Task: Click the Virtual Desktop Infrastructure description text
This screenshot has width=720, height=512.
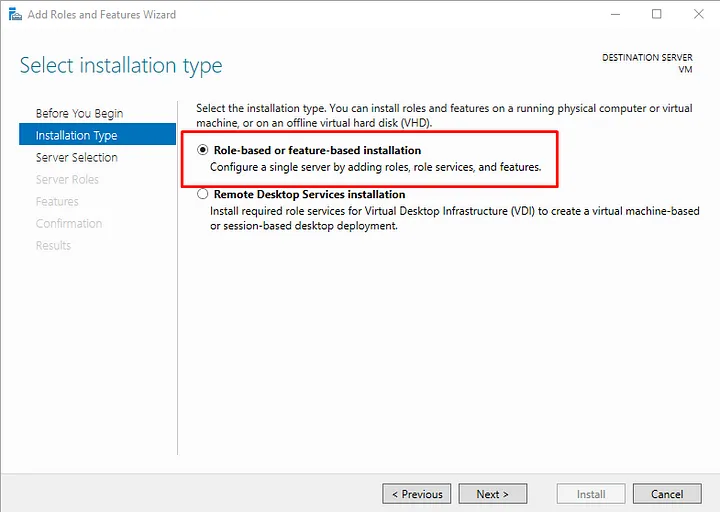Action: click(450, 211)
